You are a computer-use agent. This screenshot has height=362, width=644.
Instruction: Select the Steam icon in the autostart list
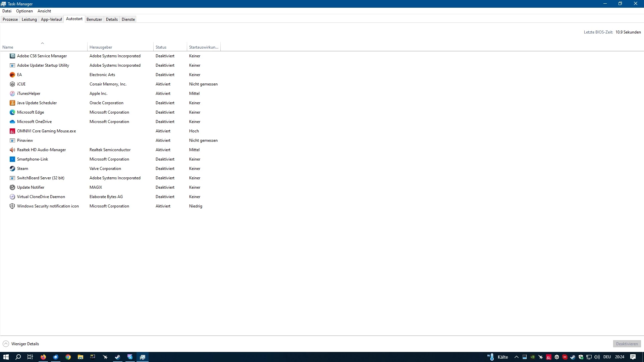(x=12, y=169)
